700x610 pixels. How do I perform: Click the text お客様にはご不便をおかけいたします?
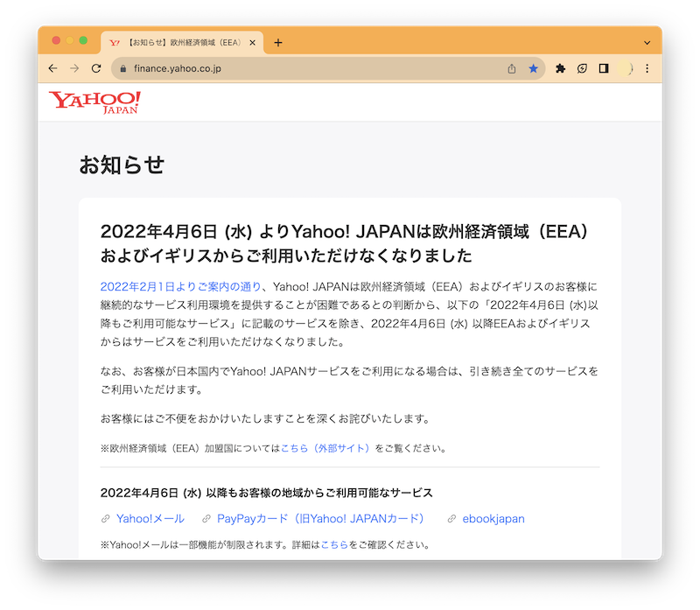click(264, 418)
